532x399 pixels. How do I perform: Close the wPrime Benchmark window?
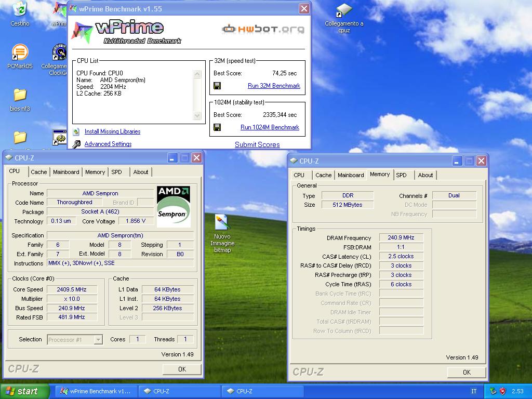coord(304,8)
